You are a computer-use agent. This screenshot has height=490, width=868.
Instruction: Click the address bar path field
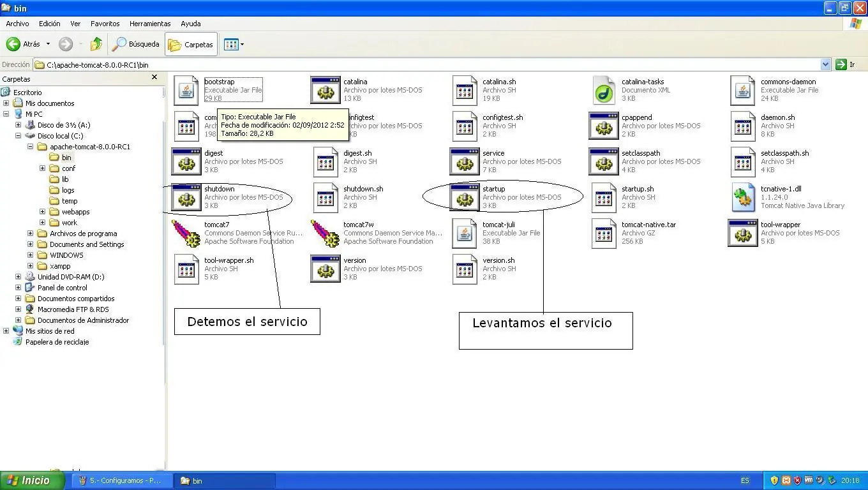[x=426, y=64]
